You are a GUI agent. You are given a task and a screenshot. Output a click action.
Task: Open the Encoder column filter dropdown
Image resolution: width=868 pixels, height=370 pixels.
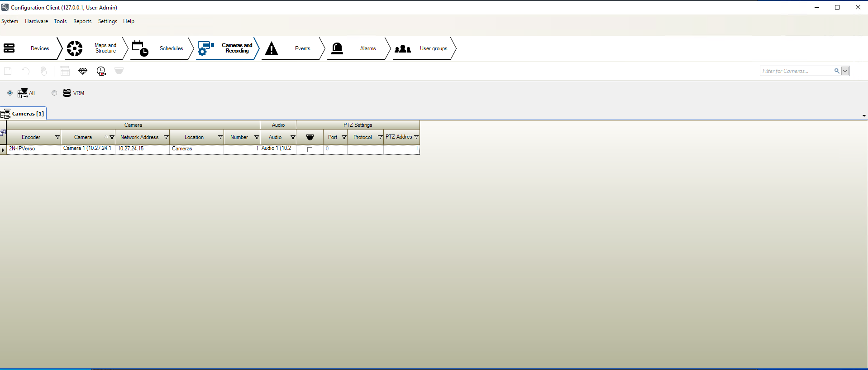[x=57, y=137]
